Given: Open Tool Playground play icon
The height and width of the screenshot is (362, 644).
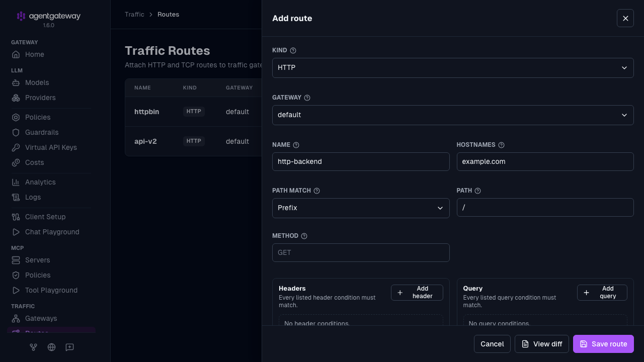Looking at the screenshot, I should pos(16,290).
